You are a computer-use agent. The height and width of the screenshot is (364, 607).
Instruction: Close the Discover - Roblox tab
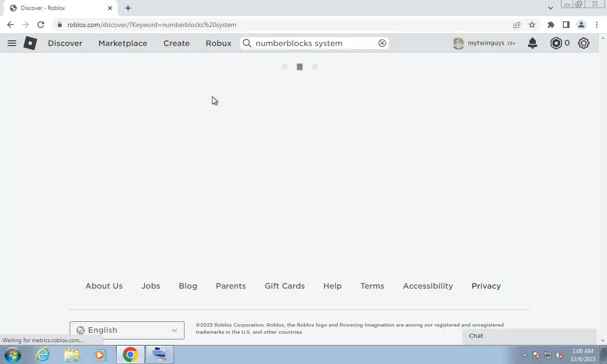(x=110, y=8)
